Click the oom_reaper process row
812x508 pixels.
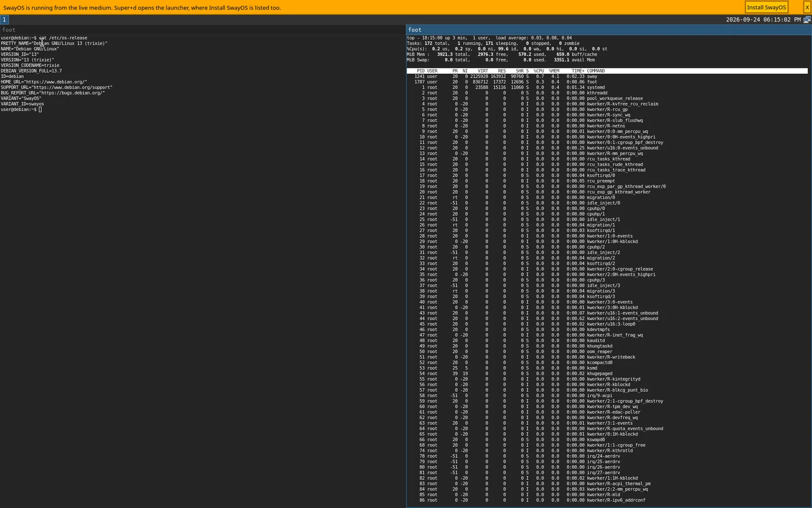coord(607,352)
